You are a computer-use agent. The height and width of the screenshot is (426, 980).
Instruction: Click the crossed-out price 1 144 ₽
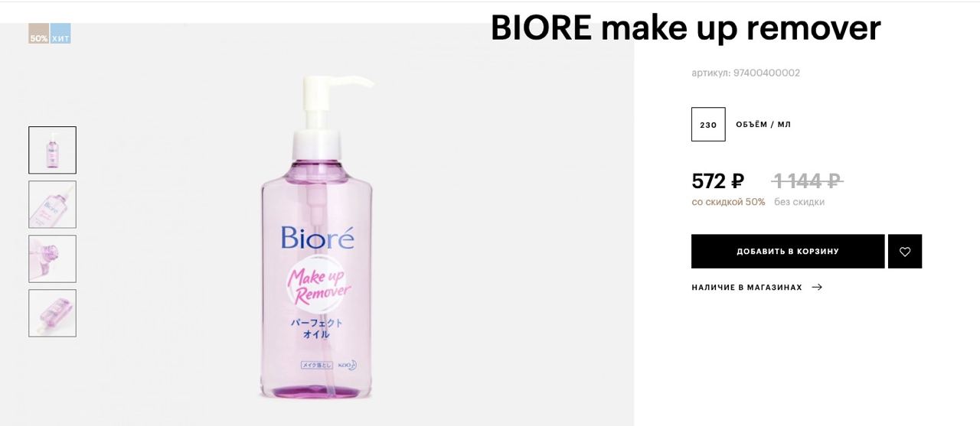[808, 181]
